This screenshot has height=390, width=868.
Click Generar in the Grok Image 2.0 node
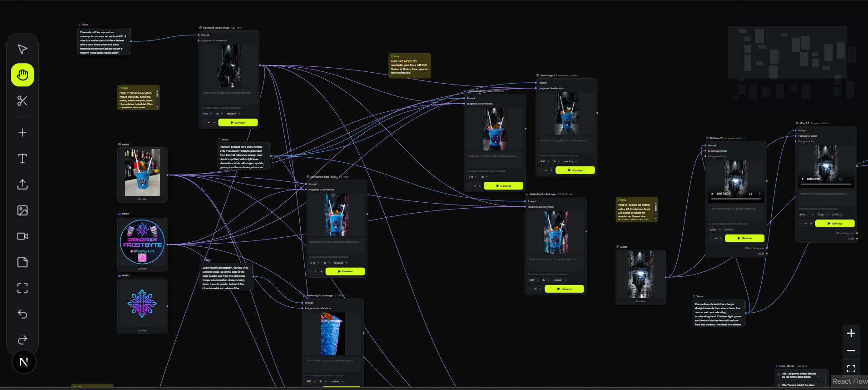coord(575,170)
